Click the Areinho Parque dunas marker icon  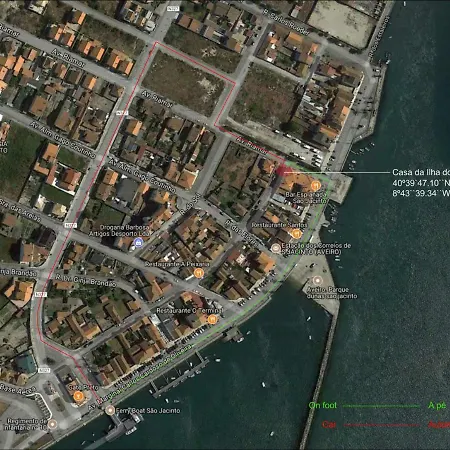[x=317, y=280]
